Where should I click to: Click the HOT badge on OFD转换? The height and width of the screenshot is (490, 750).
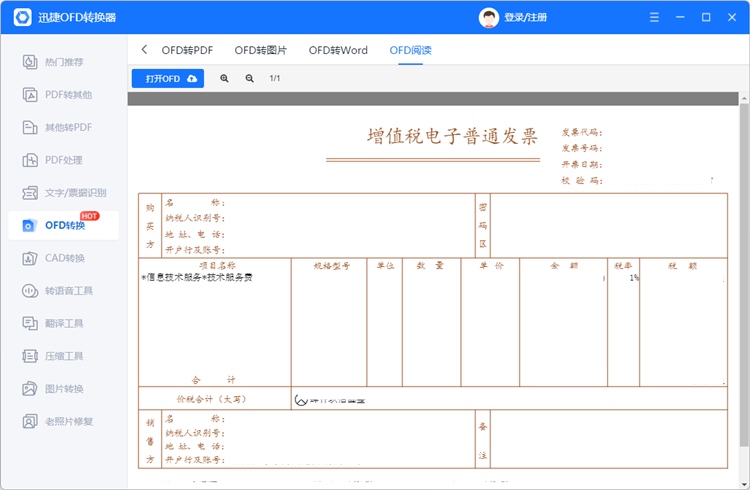(x=89, y=216)
